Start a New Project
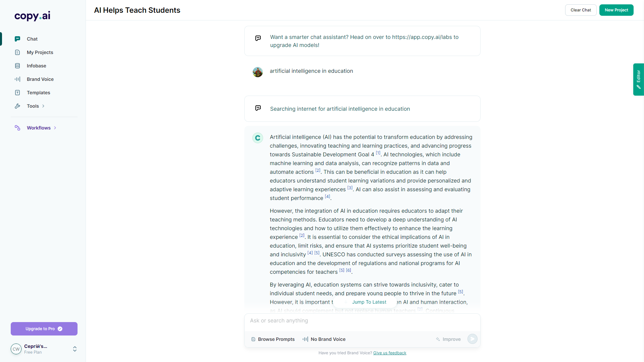 [616, 10]
